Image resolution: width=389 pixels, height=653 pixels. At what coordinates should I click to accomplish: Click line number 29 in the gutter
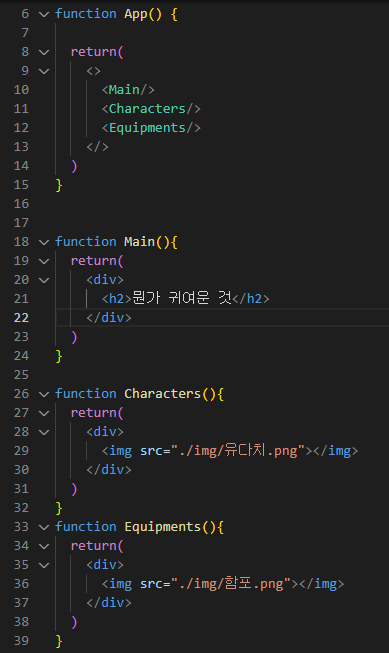click(21, 451)
